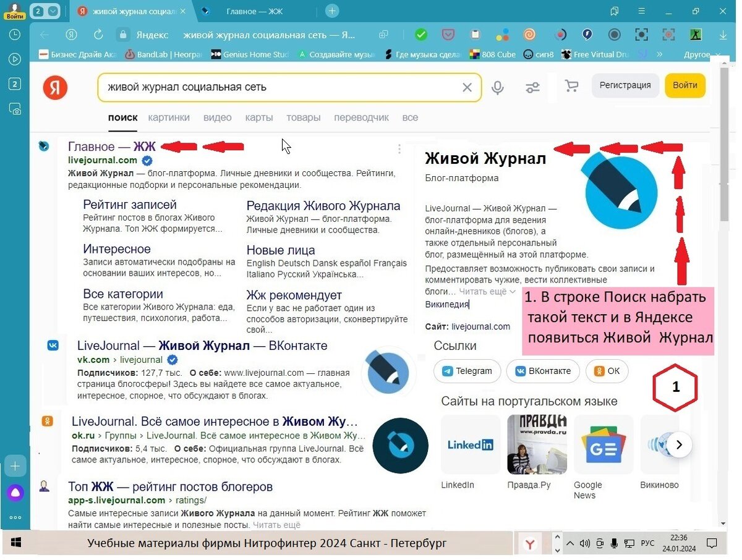Open the Yandex red logo home
The height and width of the screenshot is (560, 742).
(55, 87)
